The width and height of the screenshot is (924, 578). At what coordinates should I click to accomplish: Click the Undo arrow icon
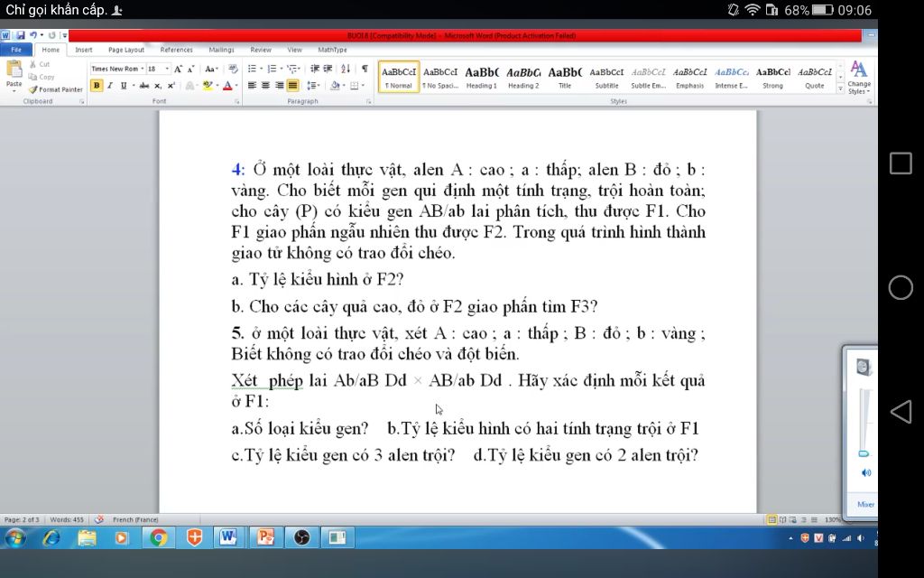click(x=33, y=35)
